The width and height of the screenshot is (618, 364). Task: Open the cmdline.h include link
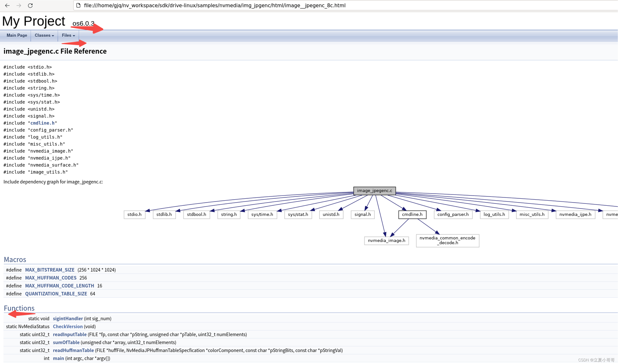tap(42, 123)
